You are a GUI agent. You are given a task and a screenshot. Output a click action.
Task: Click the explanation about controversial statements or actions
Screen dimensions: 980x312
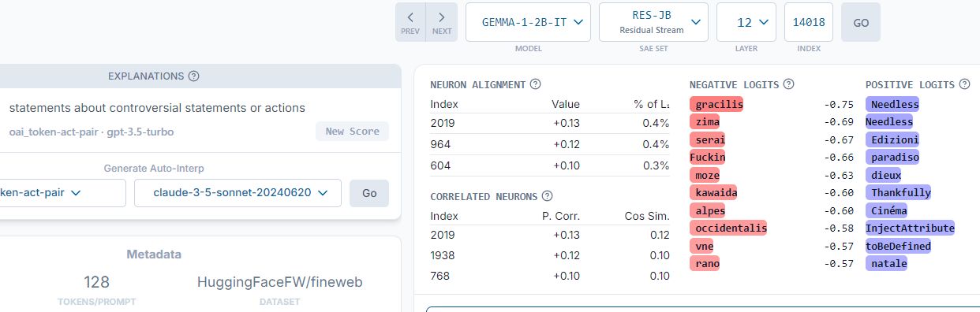click(x=157, y=108)
